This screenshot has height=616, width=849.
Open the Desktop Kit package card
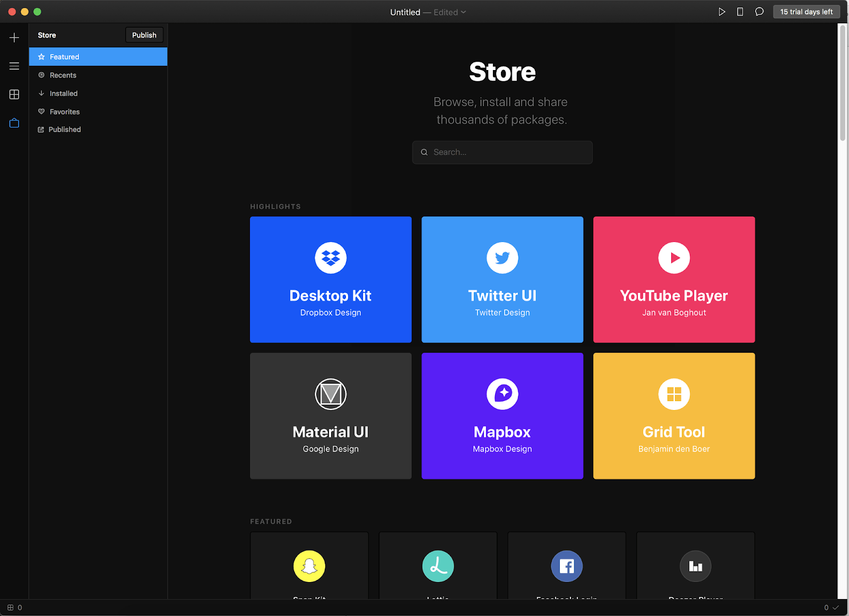pos(331,280)
